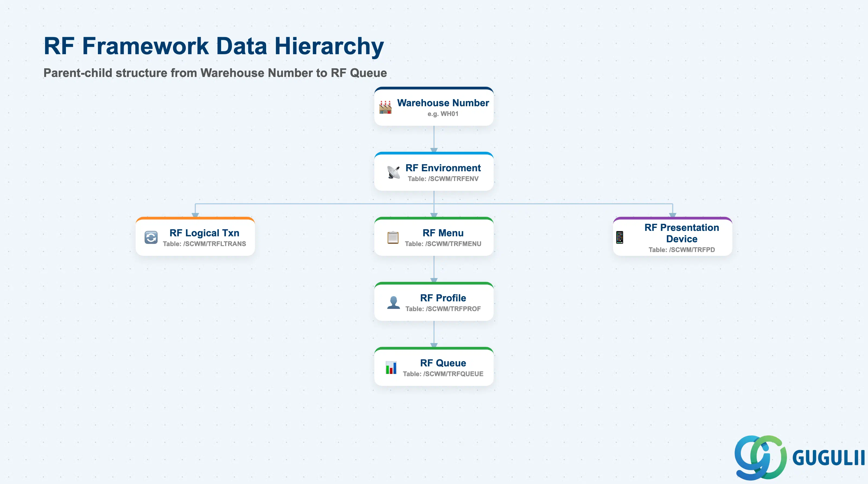
Task: Click the refresh arrows icon in RF Logical Txn
Action: (x=151, y=237)
